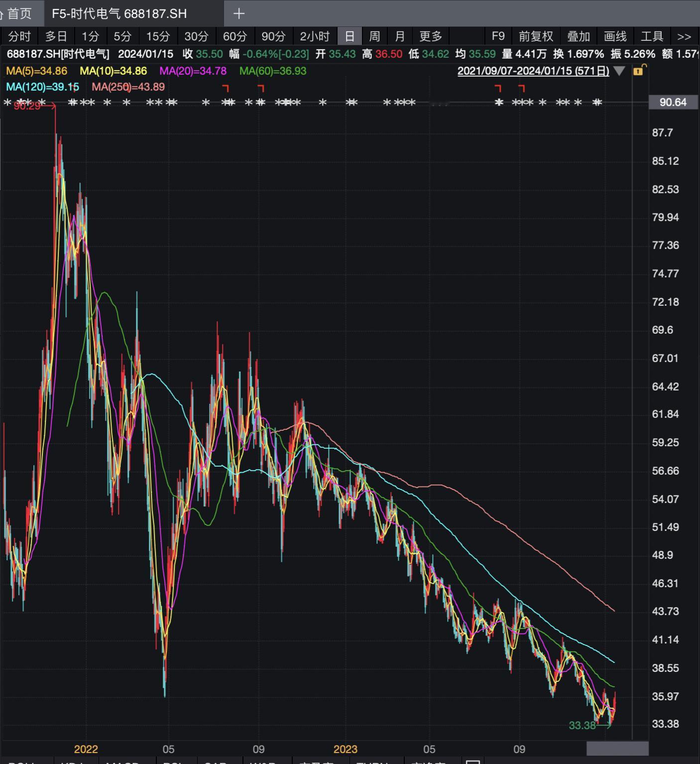
Task: Click the 43.73 price axis label
Action: [666, 611]
